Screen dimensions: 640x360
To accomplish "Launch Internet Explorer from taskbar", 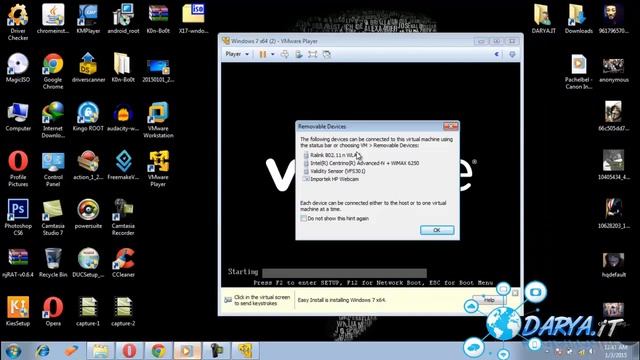I will 42,351.
